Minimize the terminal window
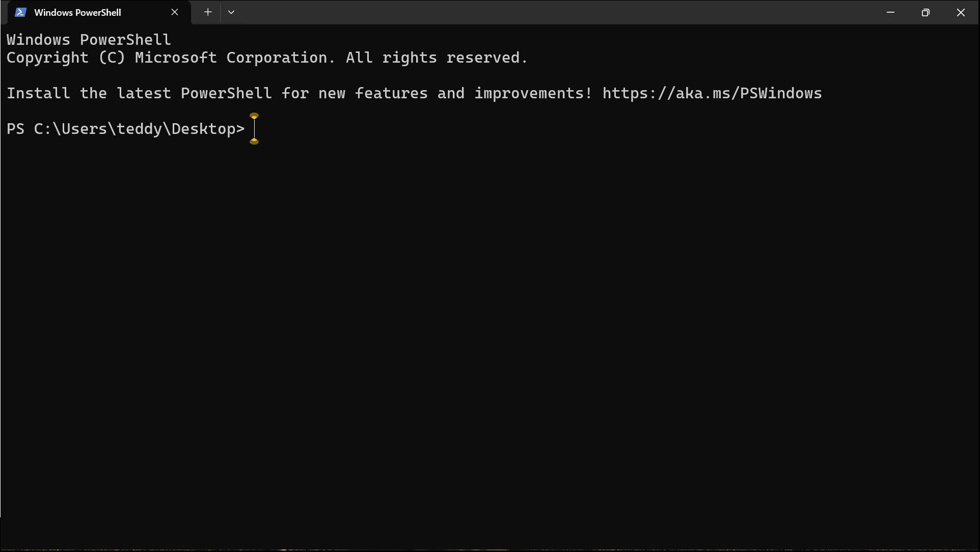Screen dimensions: 980x552 [890, 12]
